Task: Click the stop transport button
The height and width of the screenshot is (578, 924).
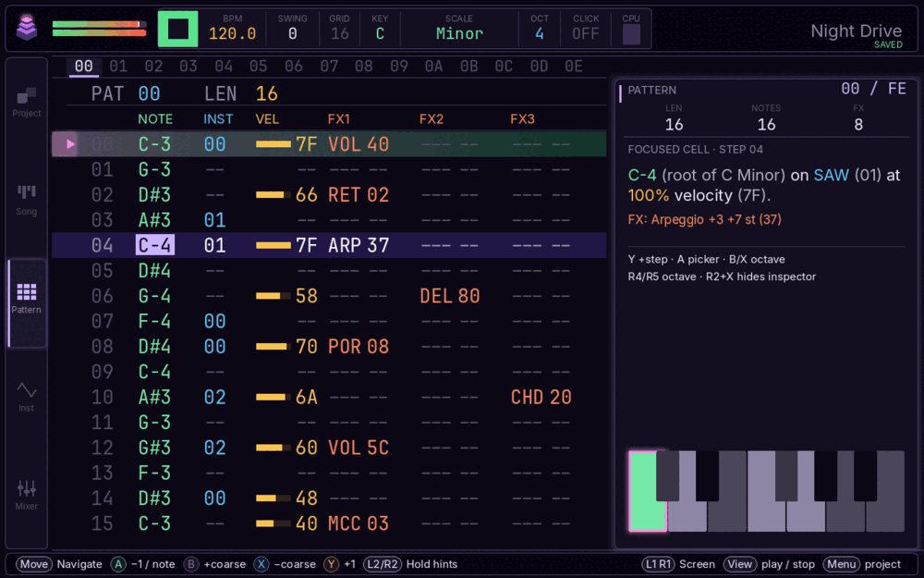Action: pos(178,29)
